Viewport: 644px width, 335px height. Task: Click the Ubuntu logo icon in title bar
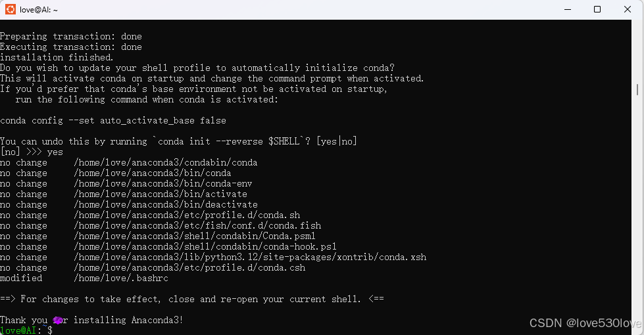11,9
